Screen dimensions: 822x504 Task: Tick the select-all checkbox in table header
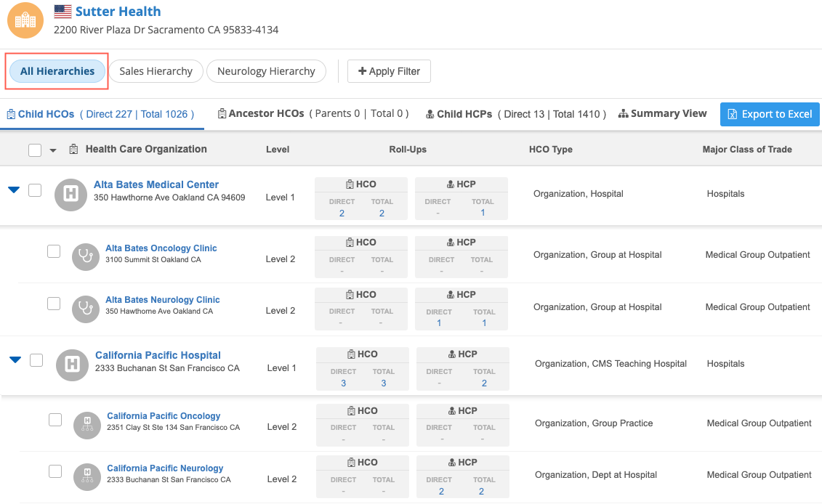pyautogui.click(x=35, y=150)
